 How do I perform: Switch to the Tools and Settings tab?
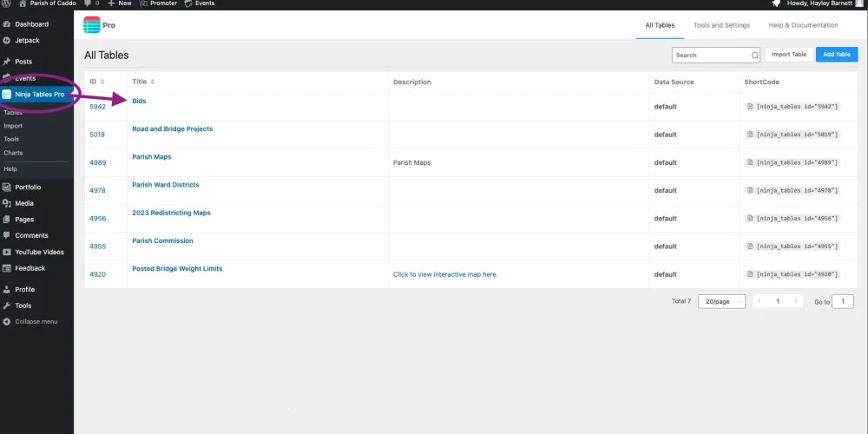pos(721,25)
